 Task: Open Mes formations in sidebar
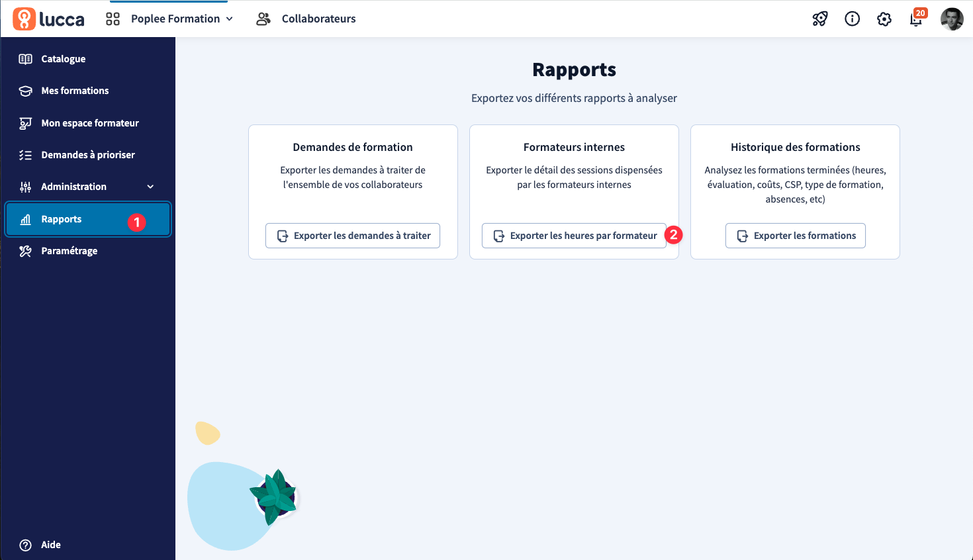point(87,91)
